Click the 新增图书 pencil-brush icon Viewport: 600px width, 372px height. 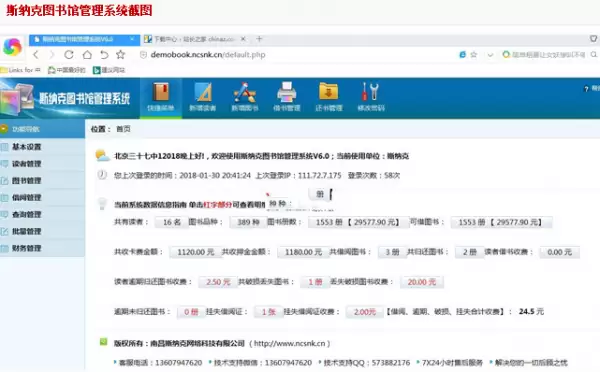point(245,93)
